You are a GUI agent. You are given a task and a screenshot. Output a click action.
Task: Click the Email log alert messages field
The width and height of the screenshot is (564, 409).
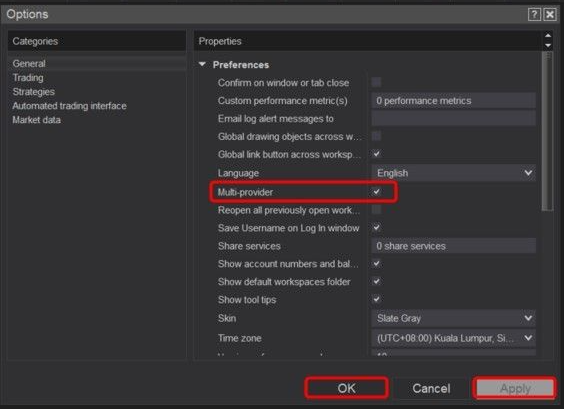pos(454,118)
